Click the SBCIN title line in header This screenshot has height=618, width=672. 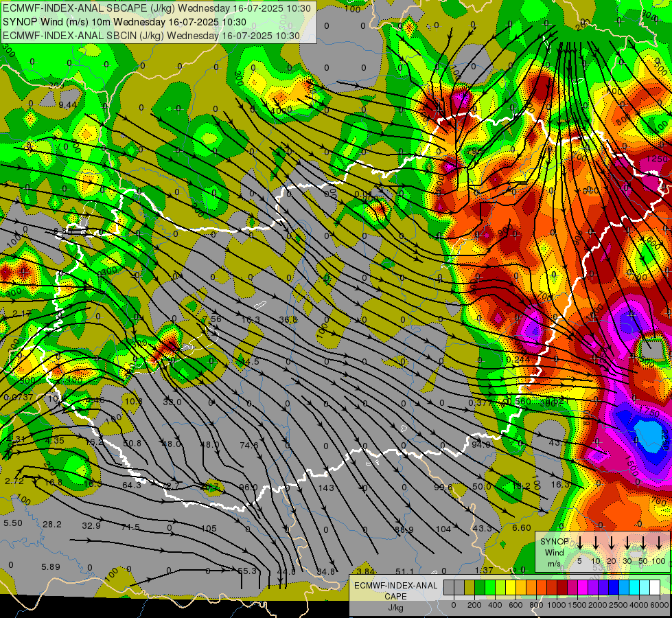(151, 36)
